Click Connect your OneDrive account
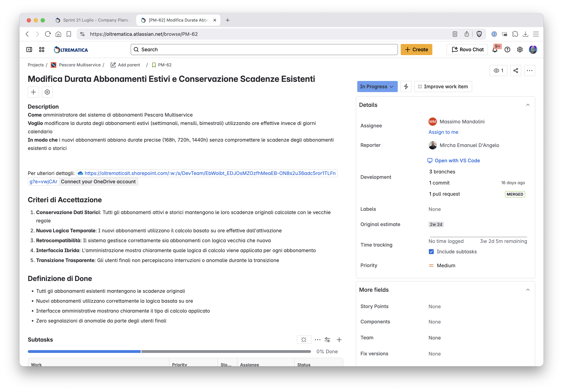563x392 pixels. coord(98,181)
